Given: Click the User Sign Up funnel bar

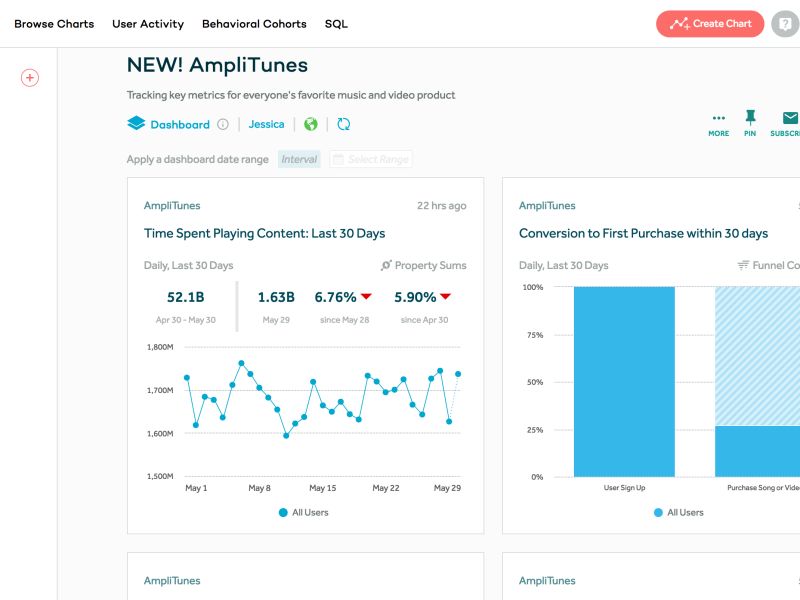Looking at the screenshot, I should click(624, 382).
